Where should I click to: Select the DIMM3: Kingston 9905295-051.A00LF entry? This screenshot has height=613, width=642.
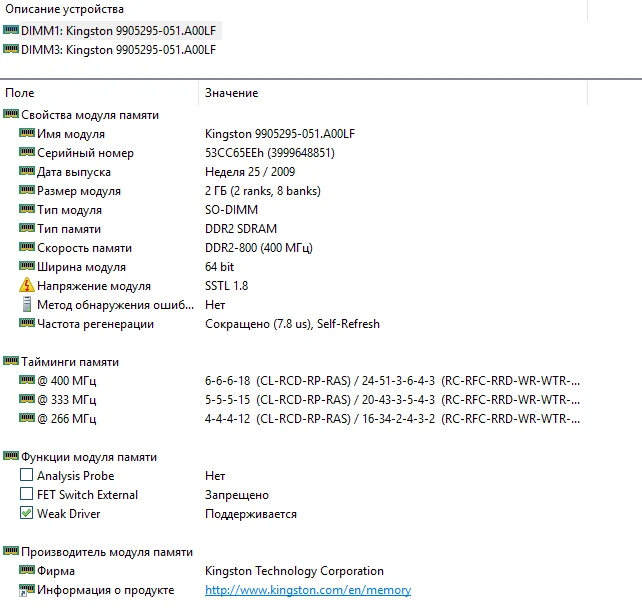[x=118, y=50]
